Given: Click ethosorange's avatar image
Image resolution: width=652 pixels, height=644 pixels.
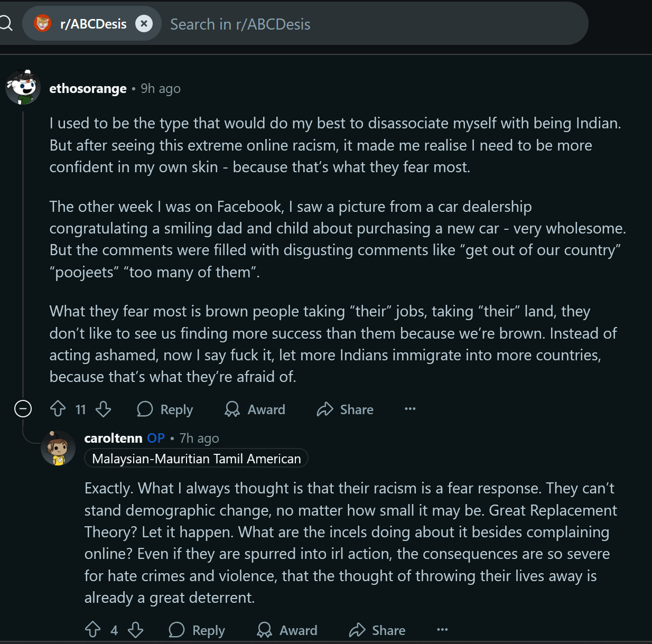Looking at the screenshot, I should 23,87.
